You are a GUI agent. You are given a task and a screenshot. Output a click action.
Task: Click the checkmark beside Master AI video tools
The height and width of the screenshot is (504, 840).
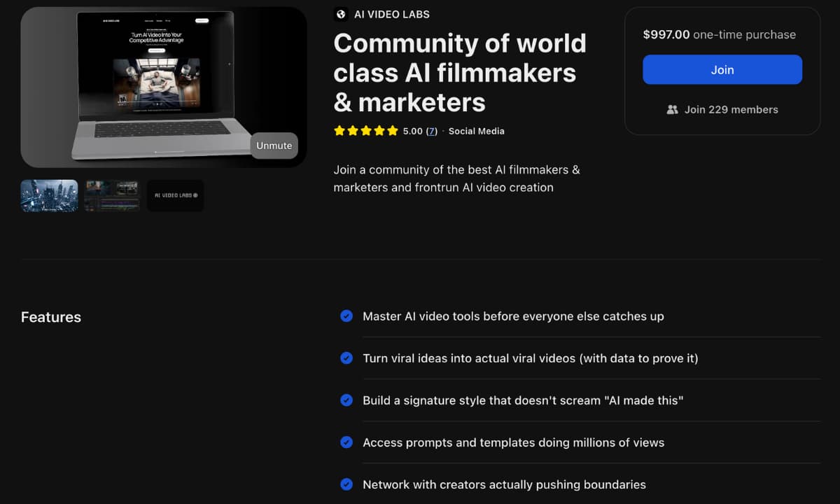pos(346,316)
